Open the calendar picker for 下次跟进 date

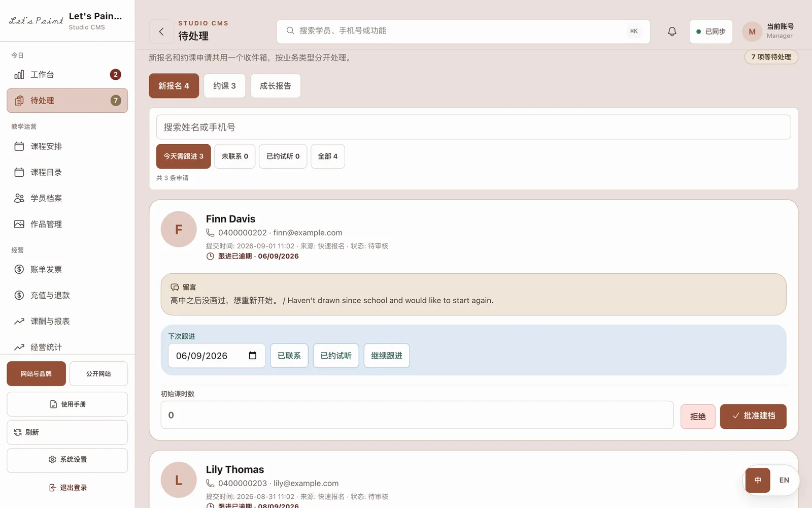tap(253, 356)
